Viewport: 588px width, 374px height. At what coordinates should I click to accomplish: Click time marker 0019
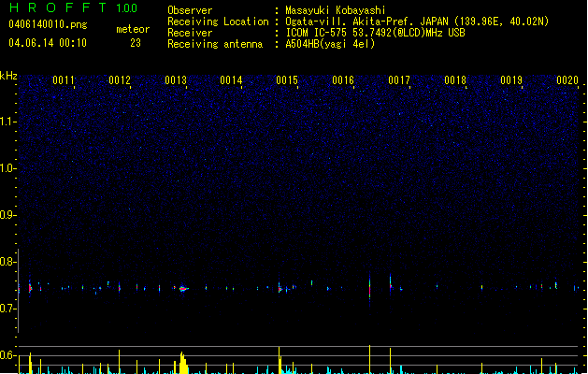click(511, 80)
